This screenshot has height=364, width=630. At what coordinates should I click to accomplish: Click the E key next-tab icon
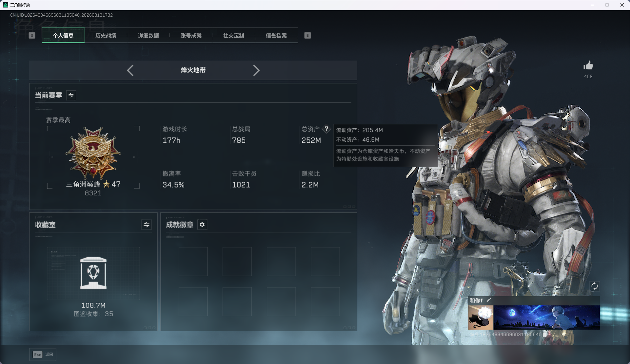[307, 35]
